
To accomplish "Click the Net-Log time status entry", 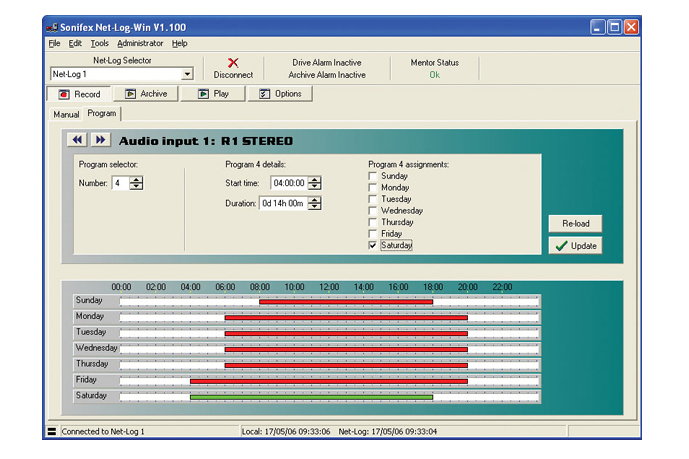I will 388,431.
